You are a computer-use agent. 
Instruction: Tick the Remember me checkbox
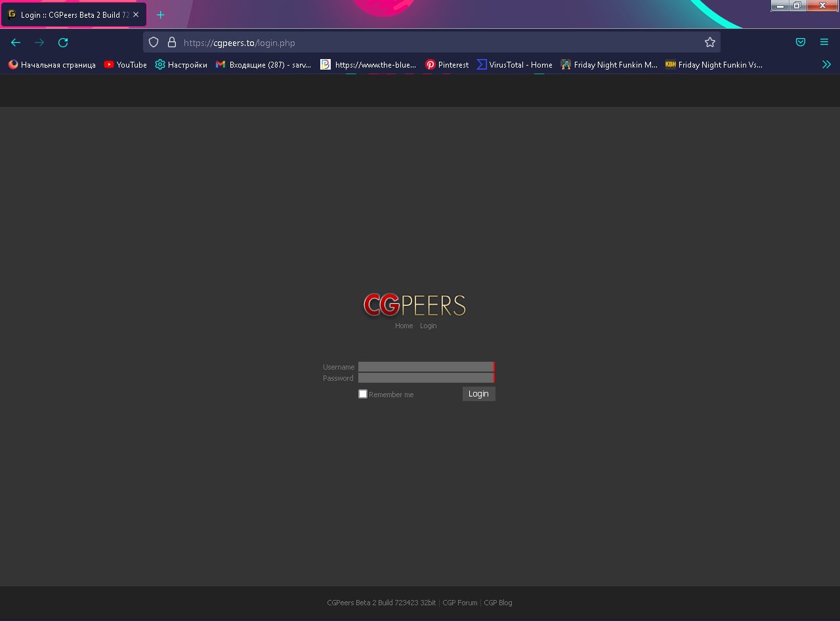pyautogui.click(x=363, y=394)
